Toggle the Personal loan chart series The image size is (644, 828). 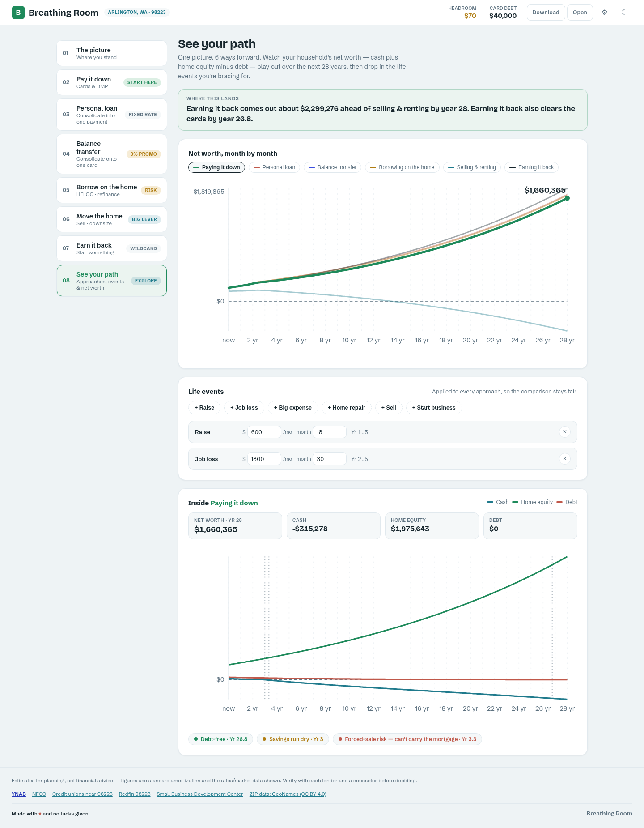click(x=274, y=167)
